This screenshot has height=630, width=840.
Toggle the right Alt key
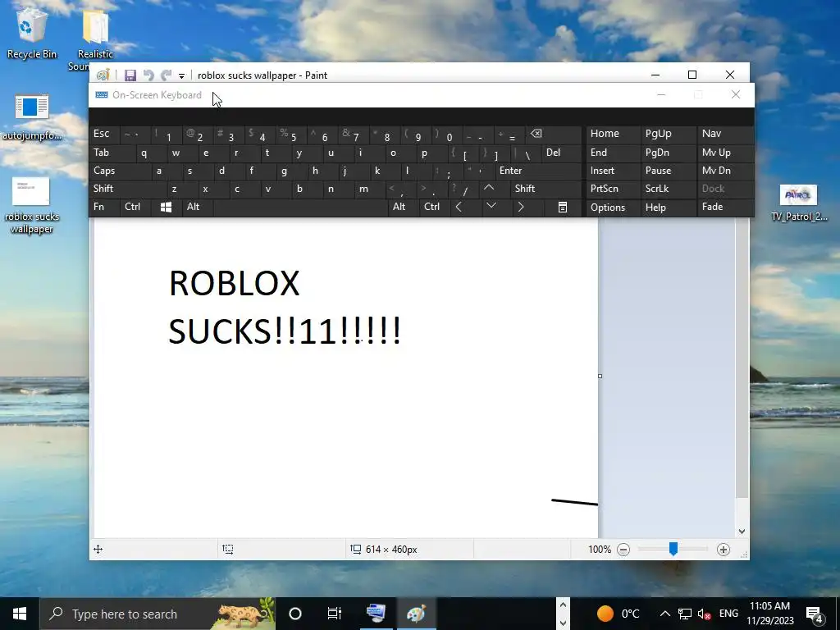[x=404, y=208]
